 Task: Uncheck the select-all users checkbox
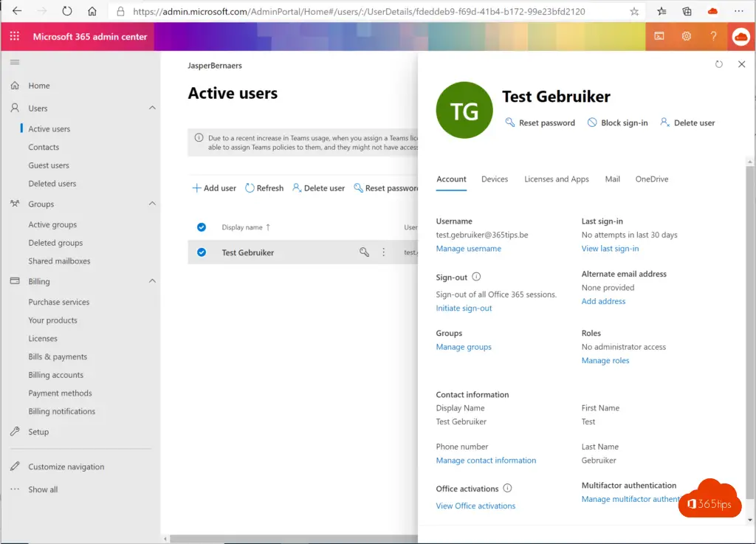[x=202, y=227]
